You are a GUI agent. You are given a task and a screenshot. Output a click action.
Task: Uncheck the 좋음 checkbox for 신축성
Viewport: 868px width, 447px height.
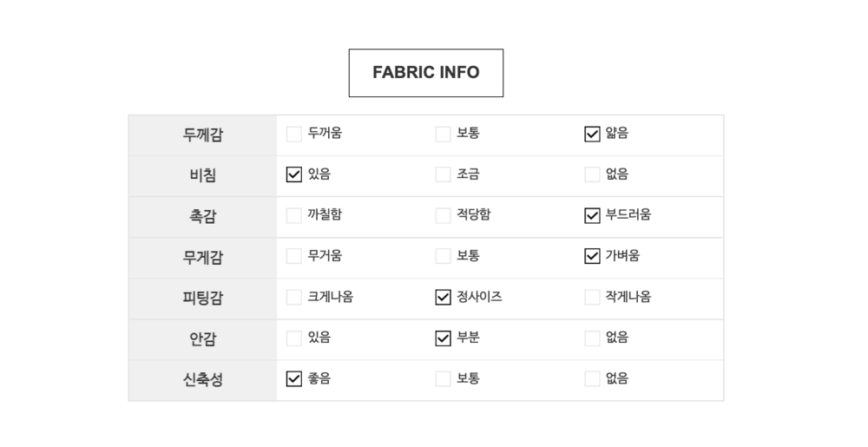click(x=294, y=378)
